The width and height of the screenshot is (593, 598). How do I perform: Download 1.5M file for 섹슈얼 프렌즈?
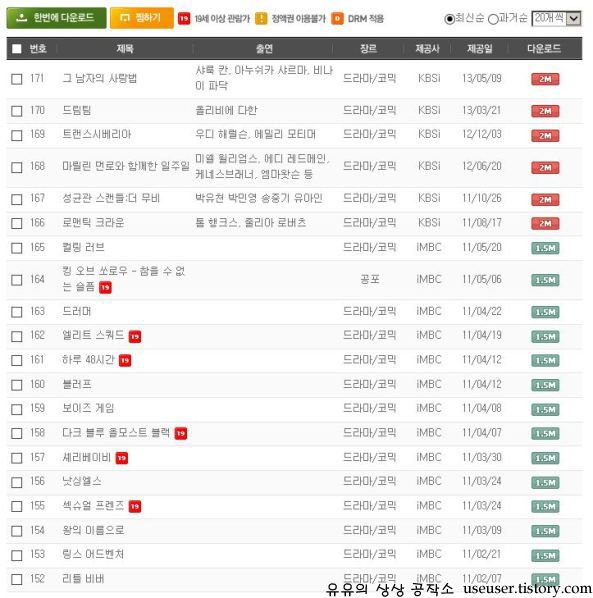coord(545,506)
